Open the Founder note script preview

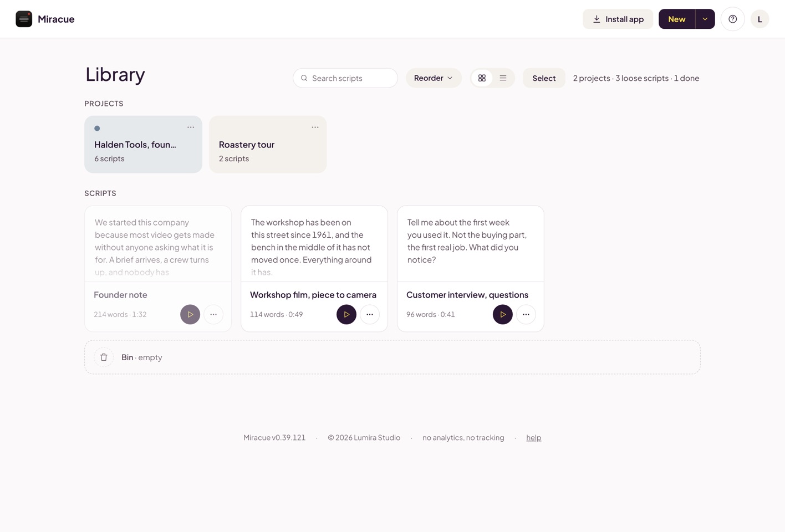pyautogui.click(x=158, y=244)
